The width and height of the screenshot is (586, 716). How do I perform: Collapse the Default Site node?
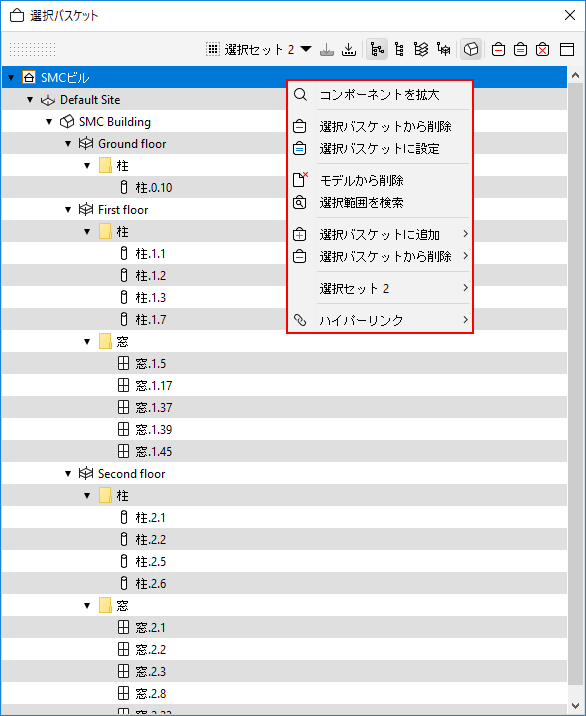click(30, 100)
